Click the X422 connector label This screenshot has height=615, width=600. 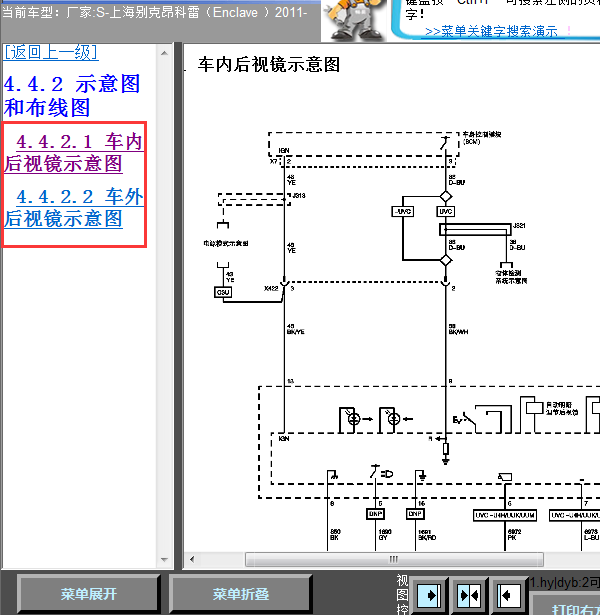tap(271, 288)
